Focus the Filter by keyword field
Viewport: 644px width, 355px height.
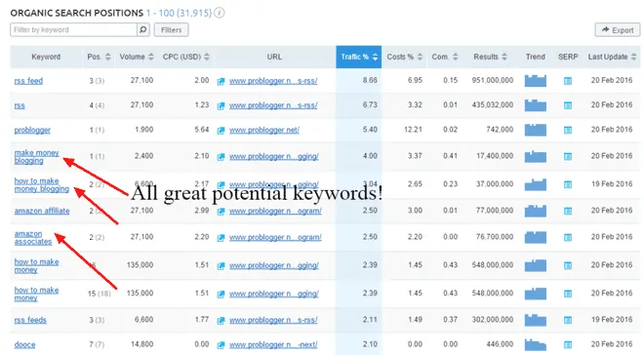click(x=73, y=29)
